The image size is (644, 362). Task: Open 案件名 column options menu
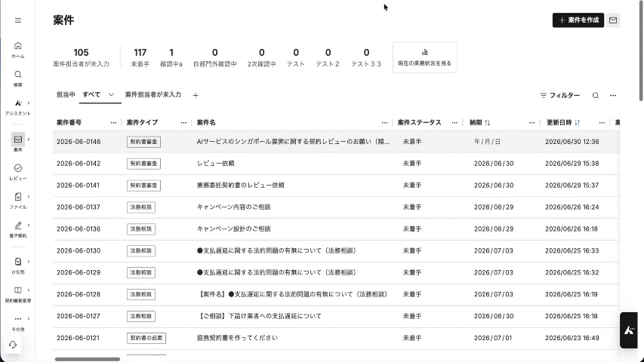point(384,122)
